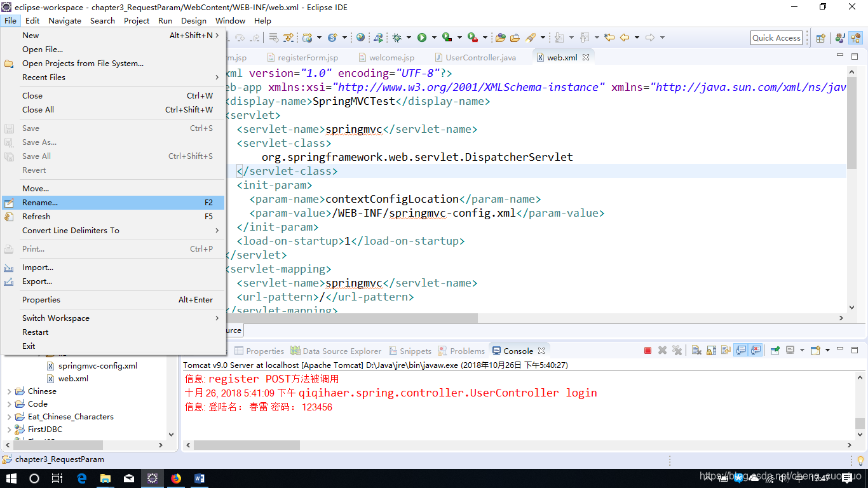Expand the Chinese project node

[9, 391]
